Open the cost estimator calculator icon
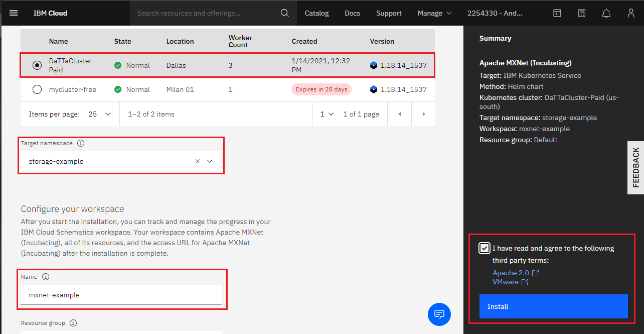 pyautogui.click(x=582, y=13)
